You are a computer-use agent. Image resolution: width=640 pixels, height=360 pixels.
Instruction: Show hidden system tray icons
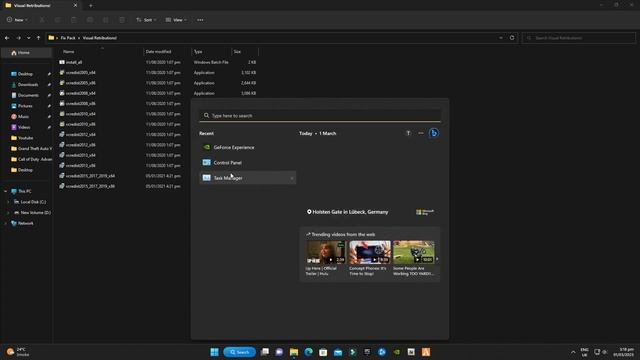573,352
